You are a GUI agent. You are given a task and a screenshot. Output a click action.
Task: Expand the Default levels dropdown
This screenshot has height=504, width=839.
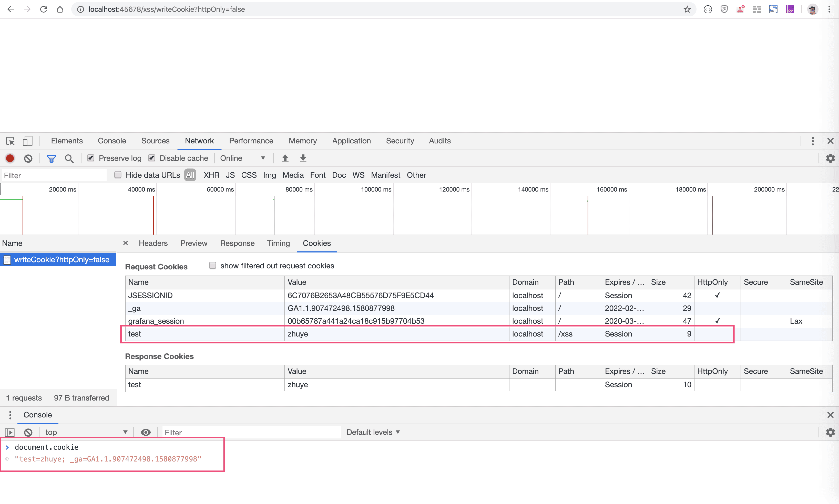(373, 432)
